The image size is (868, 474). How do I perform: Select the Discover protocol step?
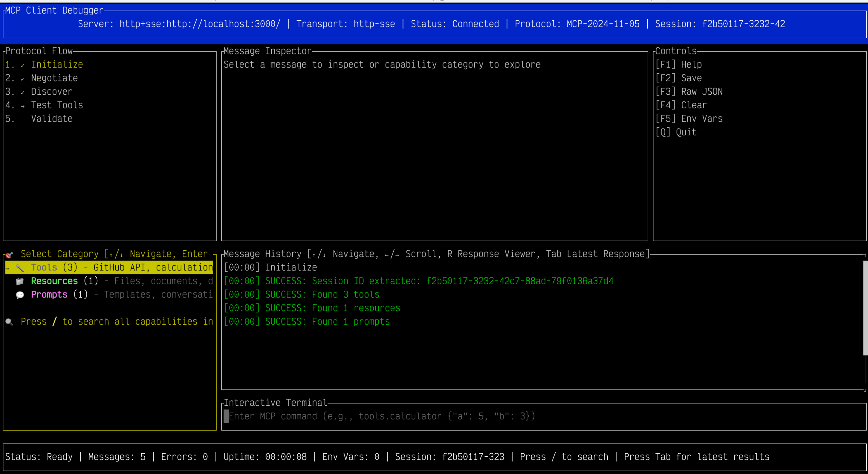[x=52, y=92]
